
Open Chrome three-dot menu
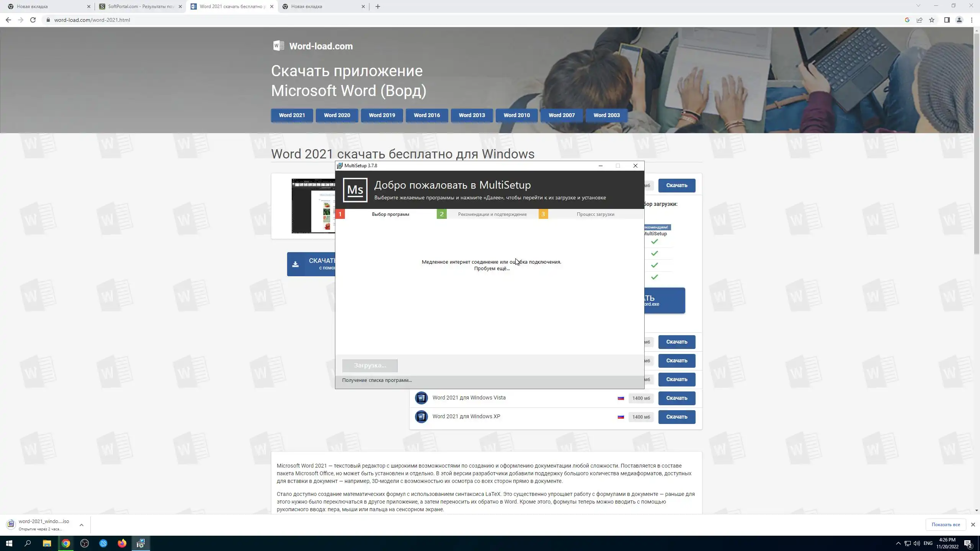[x=972, y=20]
